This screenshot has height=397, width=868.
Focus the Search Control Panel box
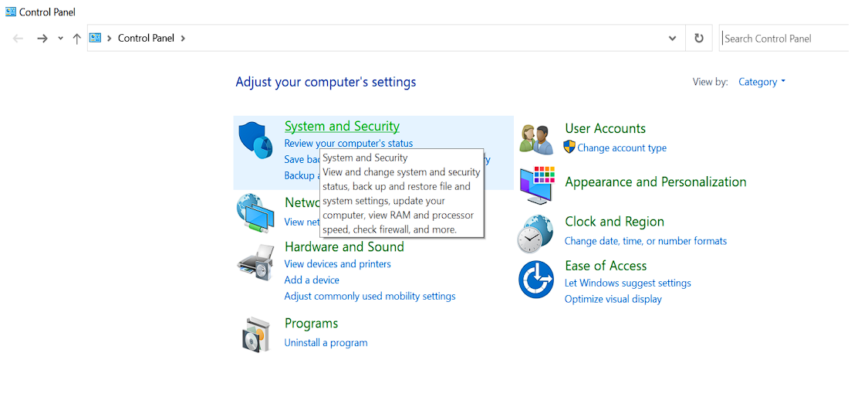pos(784,39)
